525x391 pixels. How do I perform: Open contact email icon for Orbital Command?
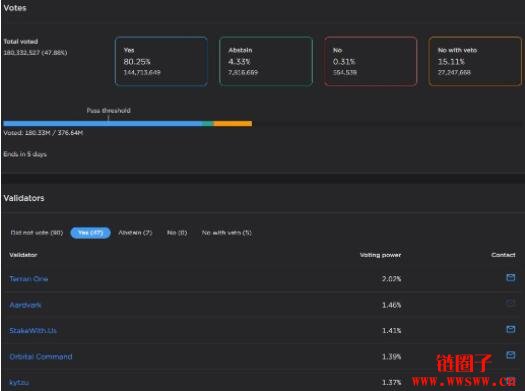510,355
